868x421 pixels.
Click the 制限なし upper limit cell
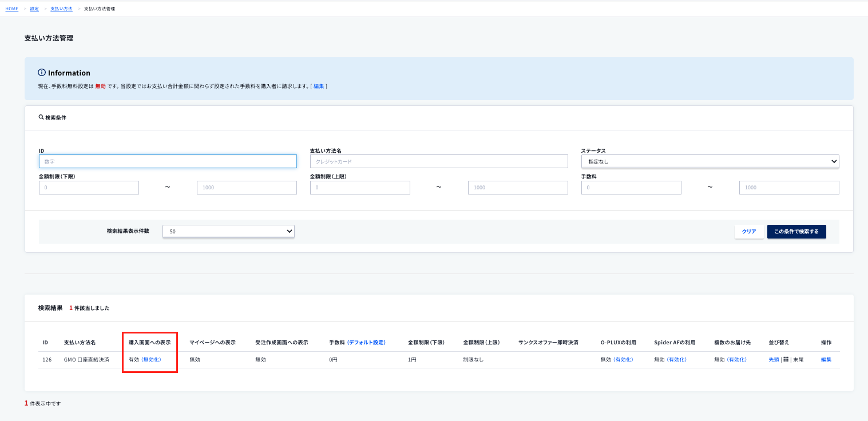(x=473, y=360)
